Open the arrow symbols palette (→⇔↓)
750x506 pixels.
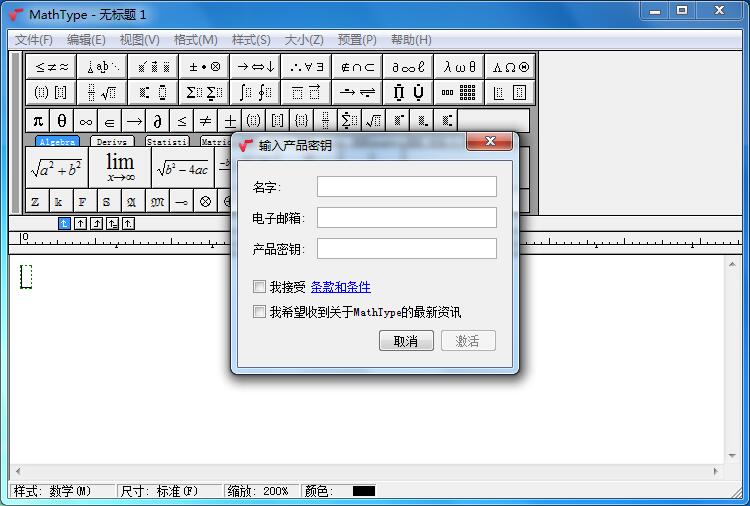click(x=256, y=67)
